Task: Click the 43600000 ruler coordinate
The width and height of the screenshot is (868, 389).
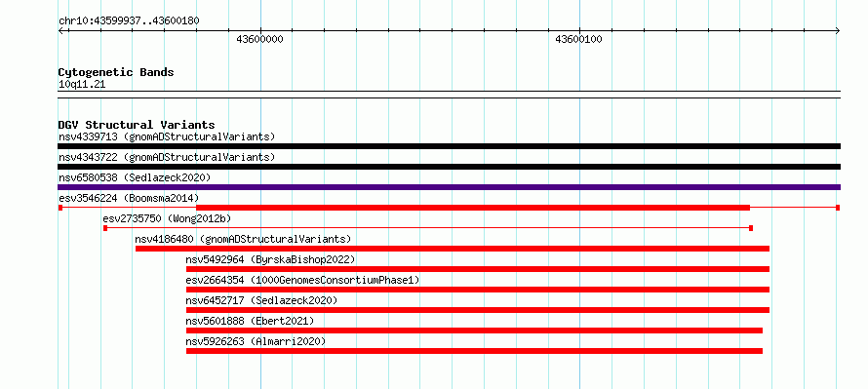Action: [259, 39]
